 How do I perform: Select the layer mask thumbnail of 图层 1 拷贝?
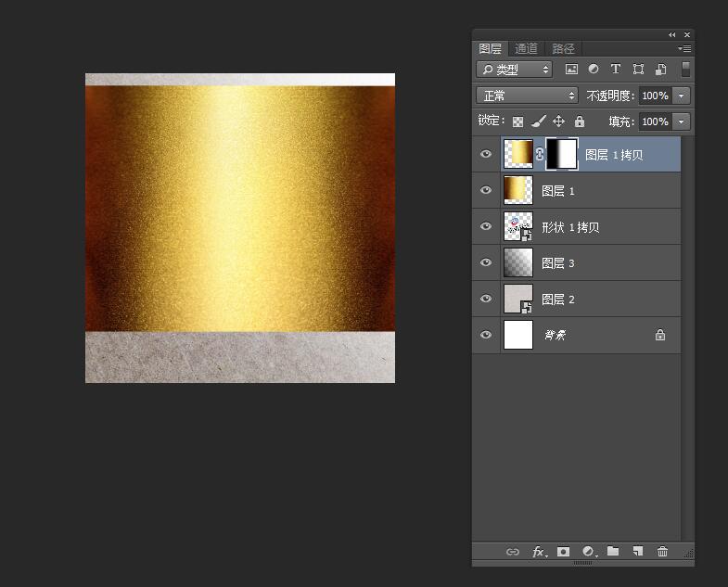click(562, 155)
